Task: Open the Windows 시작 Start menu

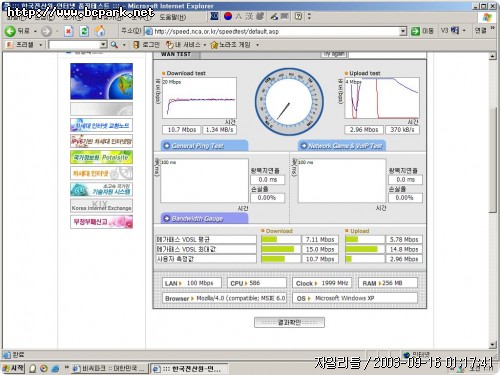Action: click(13, 368)
